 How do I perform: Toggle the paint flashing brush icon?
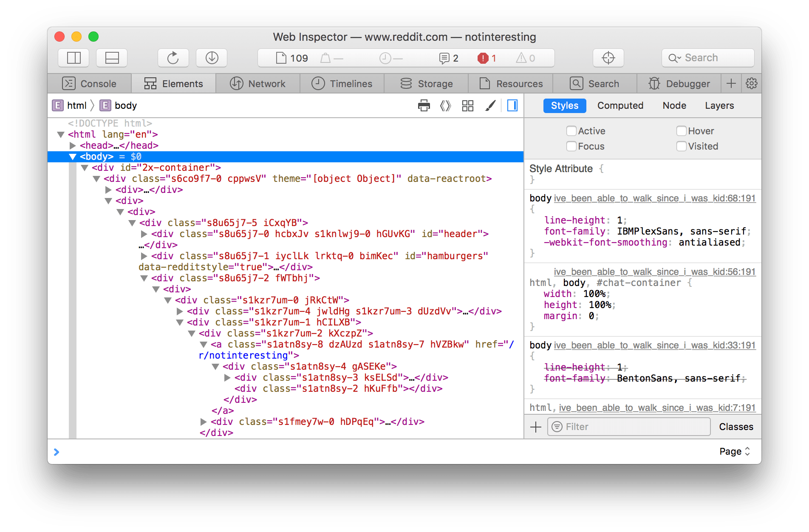pos(490,105)
